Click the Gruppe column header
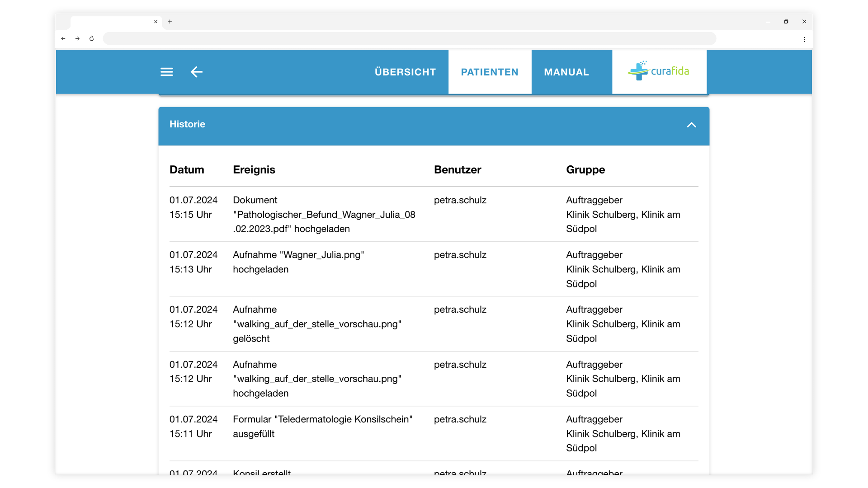 (585, 170)
